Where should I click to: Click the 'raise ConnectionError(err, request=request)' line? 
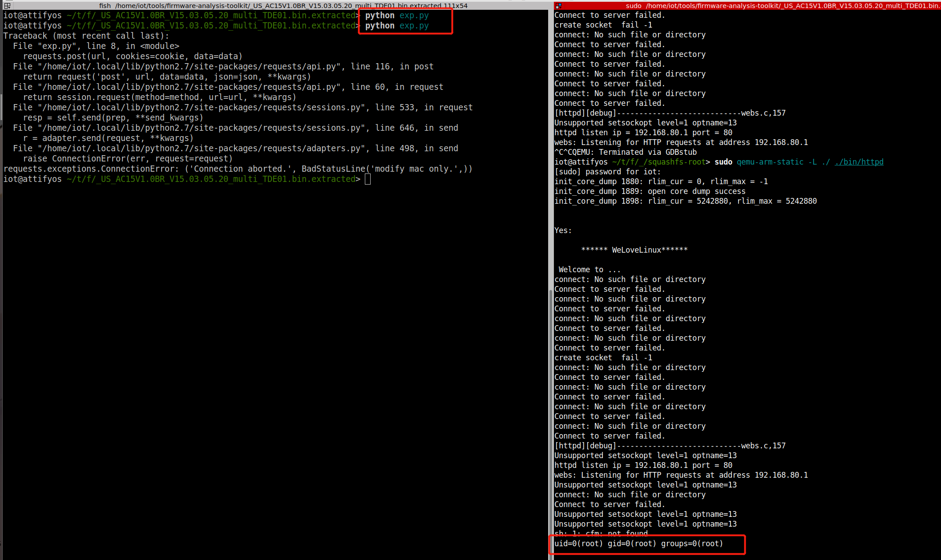[x=128, y=159]
